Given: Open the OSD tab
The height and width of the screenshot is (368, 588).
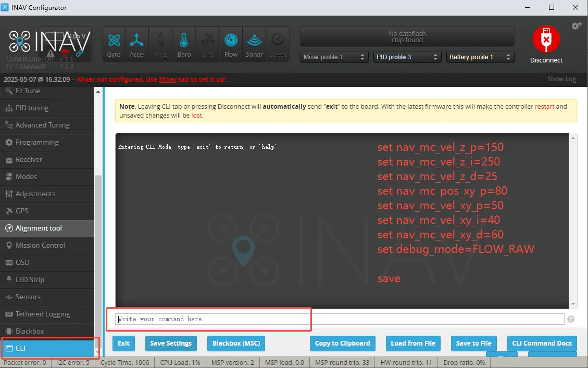Looking at the screenshot, I should tap(47, 263).
